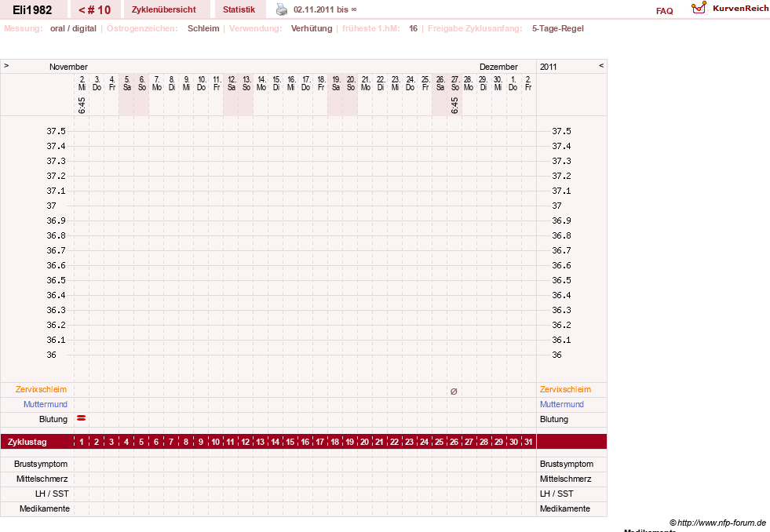The height and width of the screenshot is (532, 770).
Task: Click the '2011' year label
Action: [548, 67]
